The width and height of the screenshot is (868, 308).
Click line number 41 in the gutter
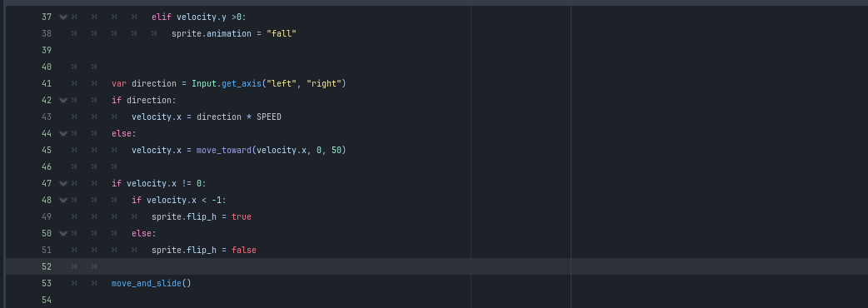coord(47,83)
